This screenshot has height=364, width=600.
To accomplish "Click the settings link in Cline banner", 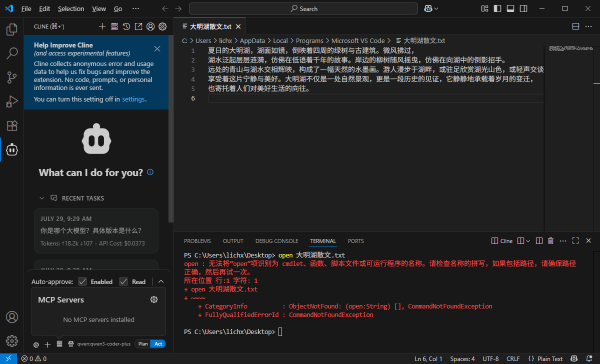I will coord(133,99).
